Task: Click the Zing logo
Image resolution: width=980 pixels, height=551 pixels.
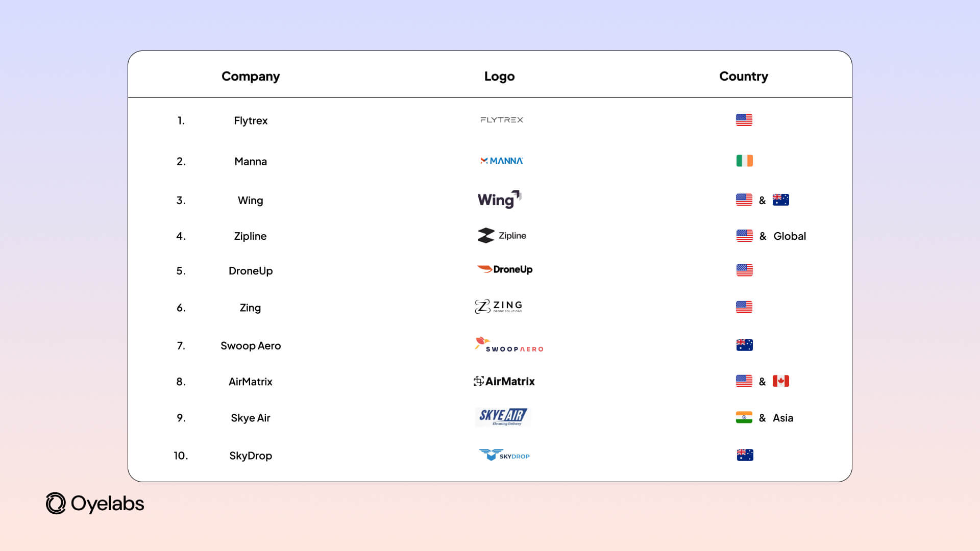Action: point(499,306)
